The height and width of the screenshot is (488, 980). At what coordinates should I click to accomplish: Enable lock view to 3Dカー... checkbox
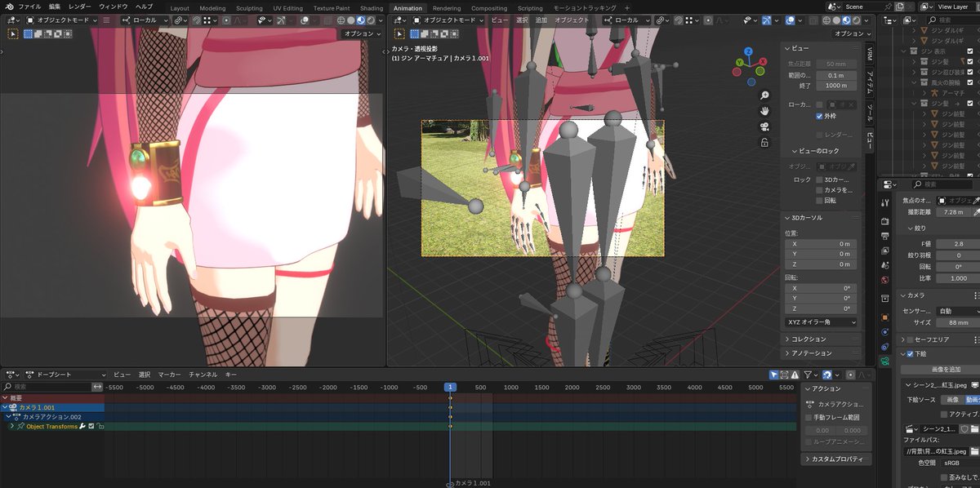click(x=820, y=180)
